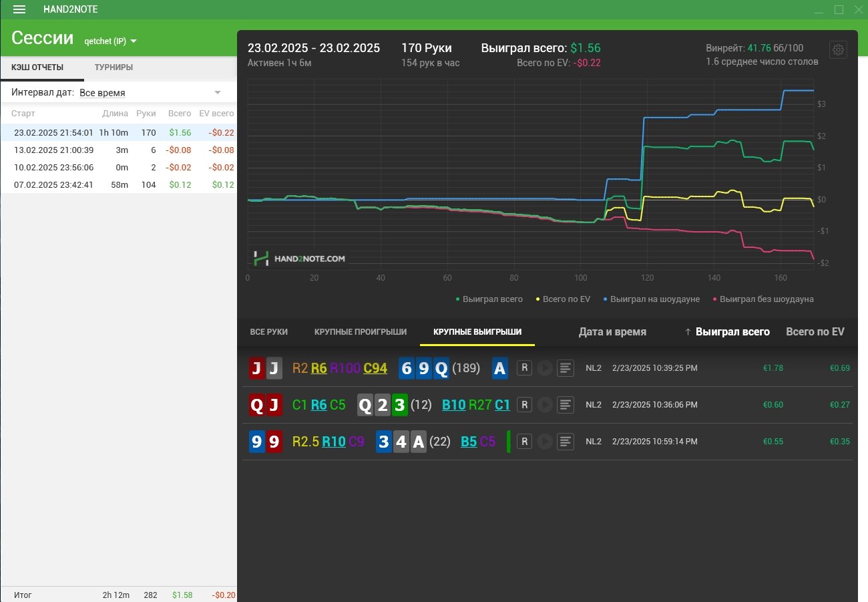Sort sessions by the Старт column header

tap(23, 114)
